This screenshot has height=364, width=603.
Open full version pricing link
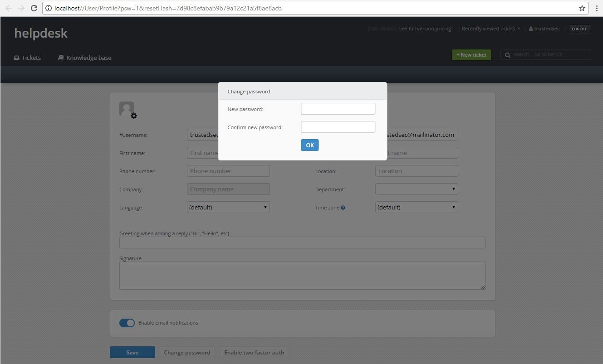425,28
